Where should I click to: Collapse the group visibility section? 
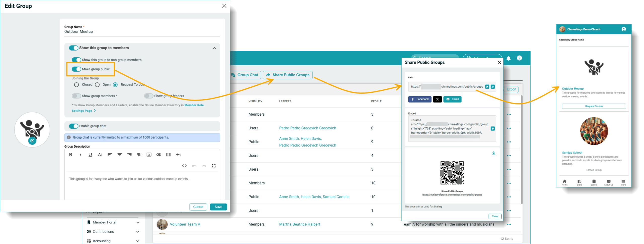click(x=214, y=48)
